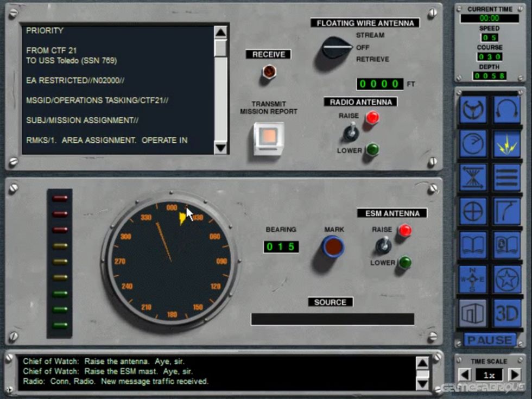The width and height of the screenshot is (532, 399).
Task: Click message window scrollbar up arrow
Action: click(220, 32)
